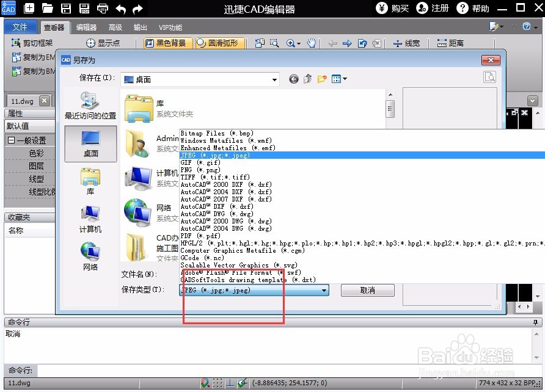The width and height of the screenshot is (545, 392).
Task: Select the 库 system folder in file list
Action: point(159,109)
